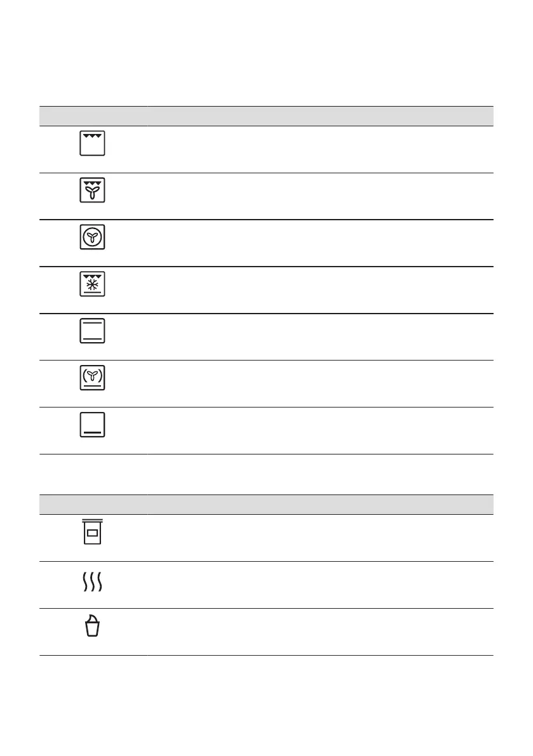The image size is (533, 756).
Task: Select the grill heating icon
Action: 93,144
